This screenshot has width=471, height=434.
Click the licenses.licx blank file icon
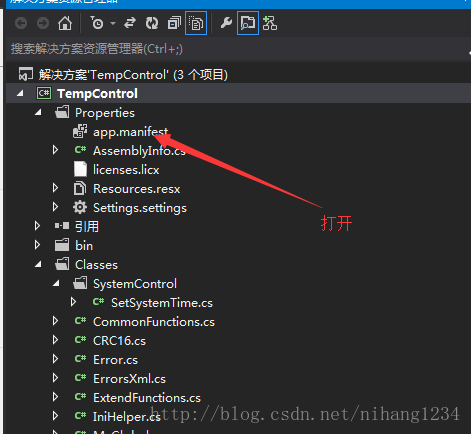[80, 169]
